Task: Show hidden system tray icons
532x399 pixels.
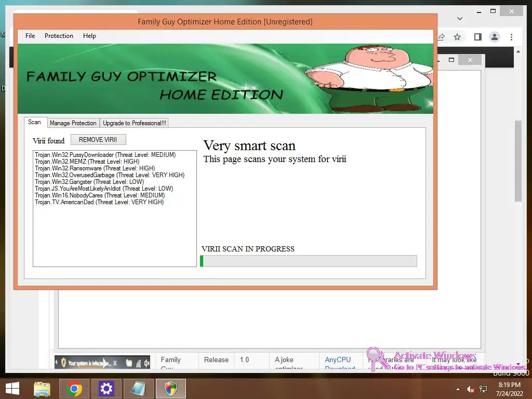Action: (458, 389)
